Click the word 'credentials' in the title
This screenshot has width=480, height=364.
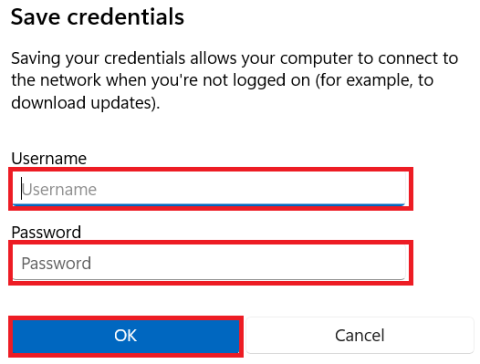126,17
